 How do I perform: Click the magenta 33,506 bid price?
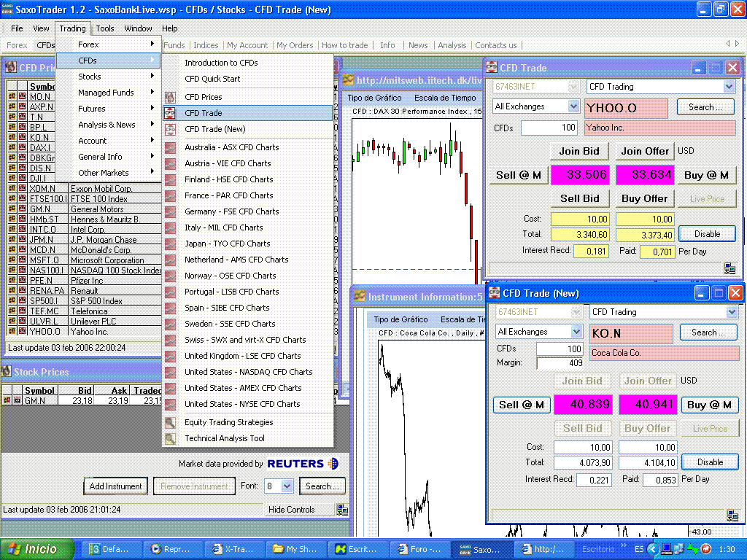pos(580,175)
